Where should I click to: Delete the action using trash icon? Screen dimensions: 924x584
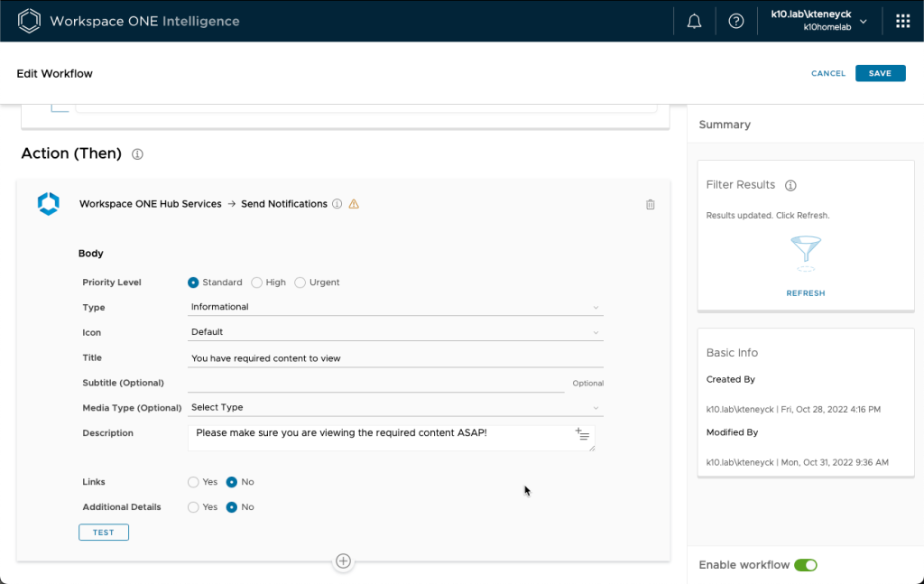[651, 205]
